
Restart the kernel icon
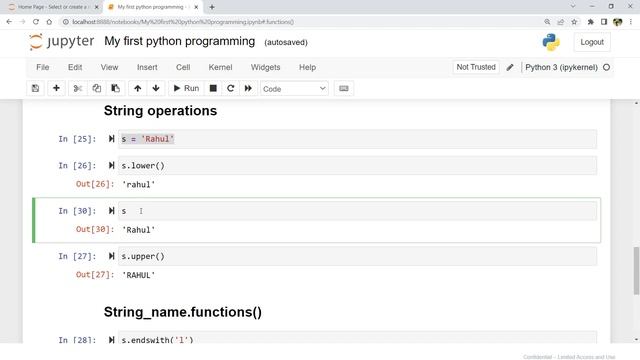coord(231,88)
